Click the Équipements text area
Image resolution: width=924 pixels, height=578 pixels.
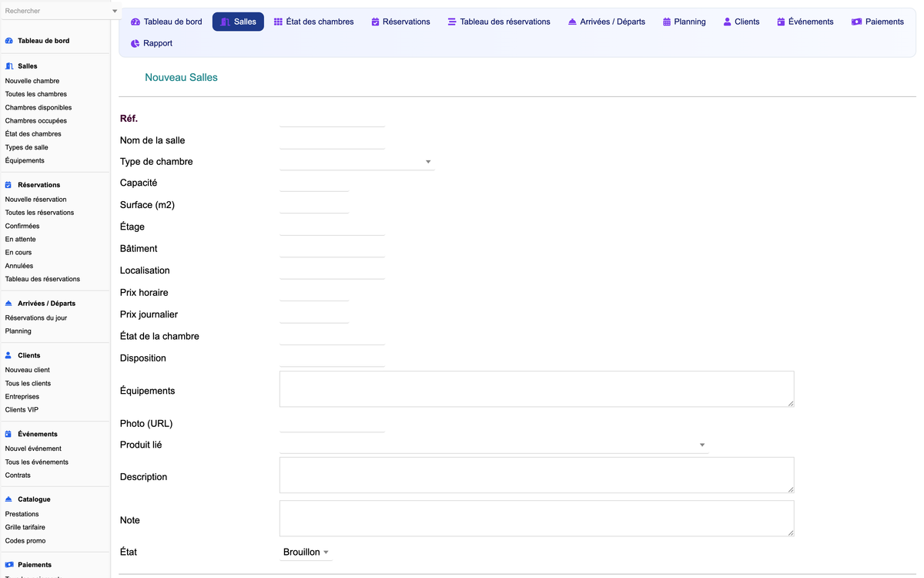coord(537,389)
